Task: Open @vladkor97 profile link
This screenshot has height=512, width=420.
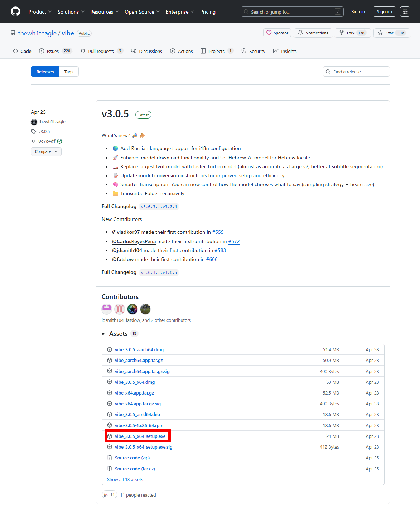Action: 126,232
